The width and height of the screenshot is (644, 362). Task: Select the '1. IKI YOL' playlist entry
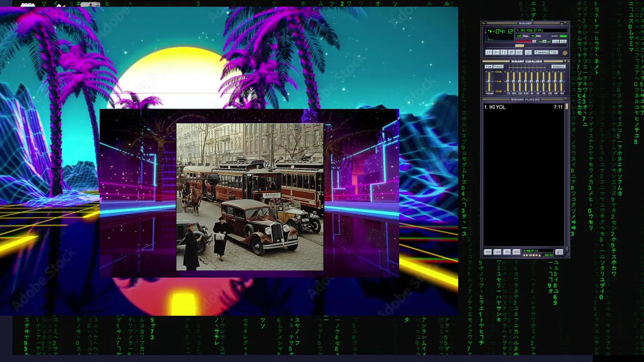523,107
